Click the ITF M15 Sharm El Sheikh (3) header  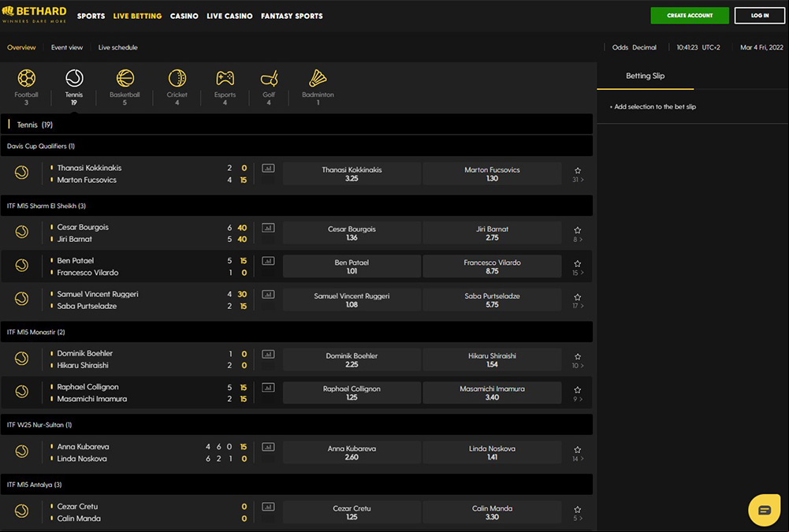coord(296,206)
